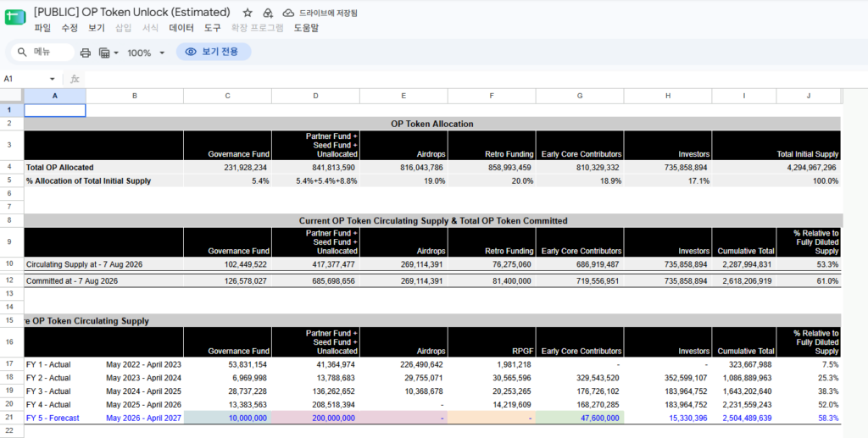Screen dimensions: 868x438
Task: Click the print icon in toolbar
Action: [86, 53]
